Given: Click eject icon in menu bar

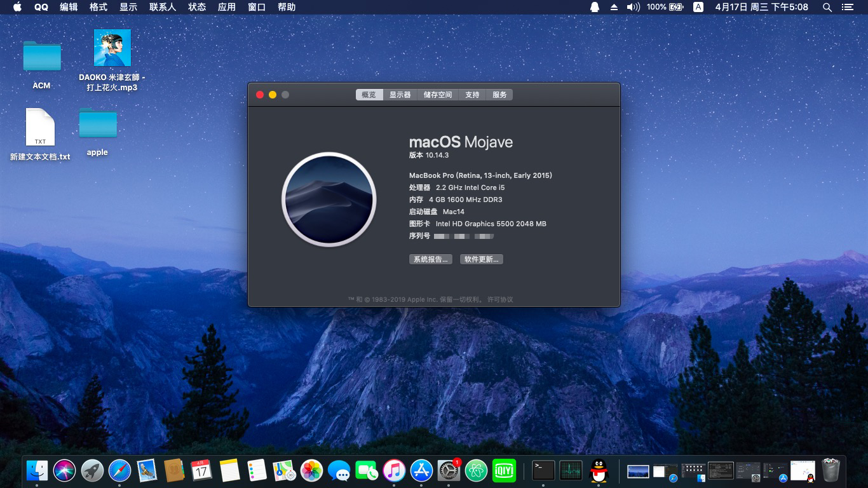Looking at the screenshot, I should click(614, 7).
